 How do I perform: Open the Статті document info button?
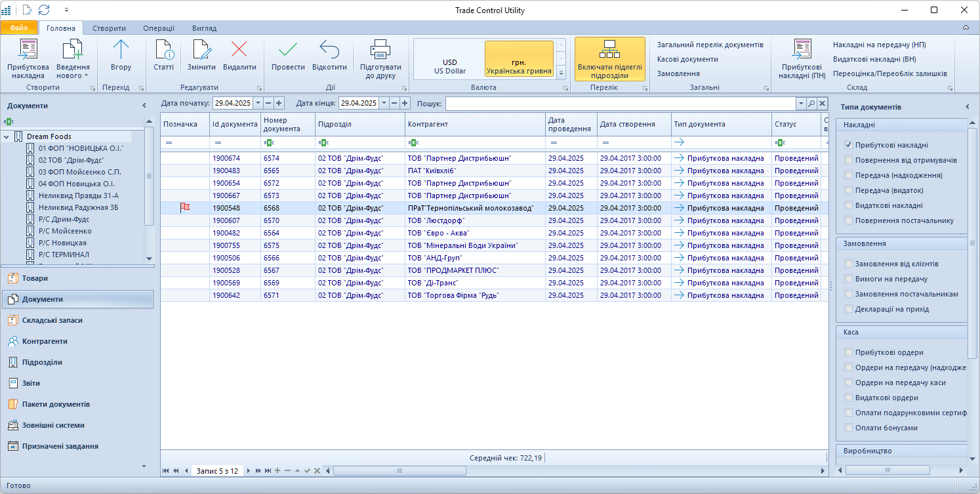point(164,55)
